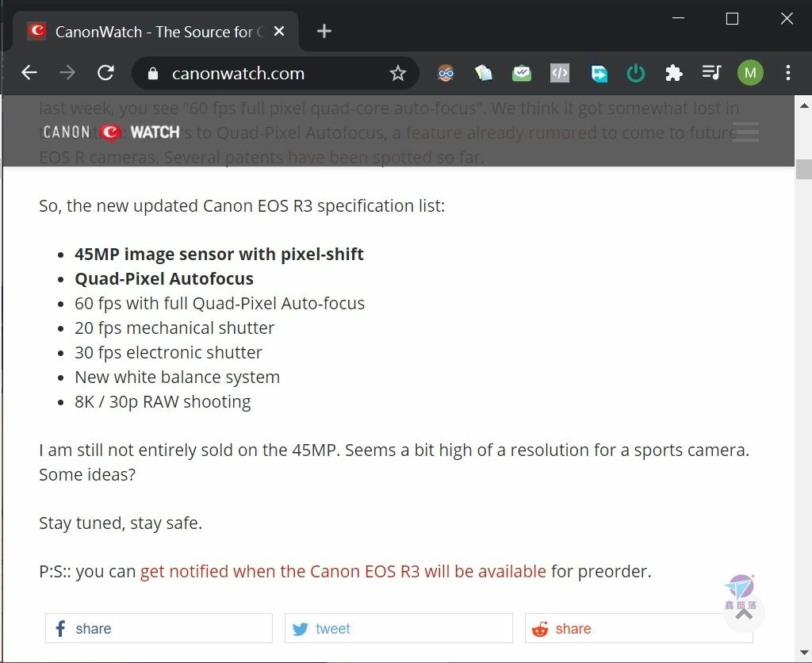The image size is (812, 663).
Task: Click the scrollbar down arrow
Action: pos(804,653)
